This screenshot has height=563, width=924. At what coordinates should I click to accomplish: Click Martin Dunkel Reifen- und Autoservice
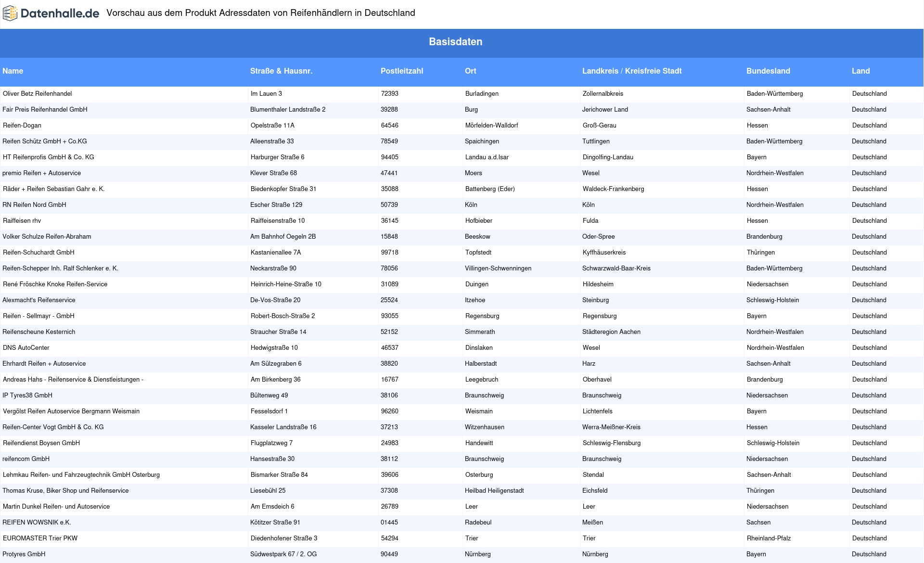pyautogui.click(x=56, y=506)
